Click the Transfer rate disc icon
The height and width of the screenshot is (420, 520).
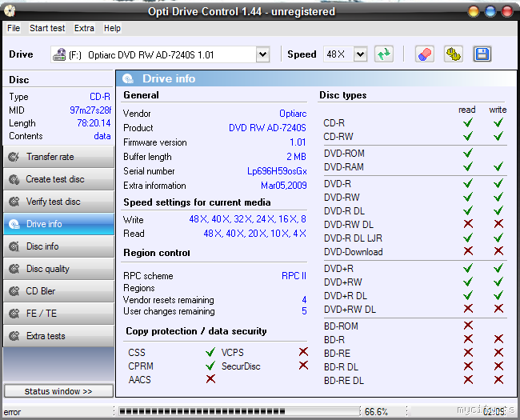click(14, 157)
